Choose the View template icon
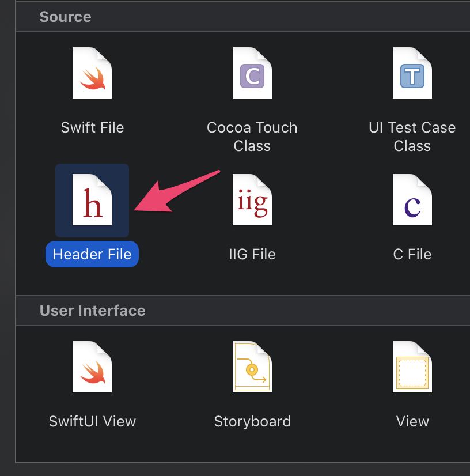The width and height of the screenshot is (470, 476). 412,367
